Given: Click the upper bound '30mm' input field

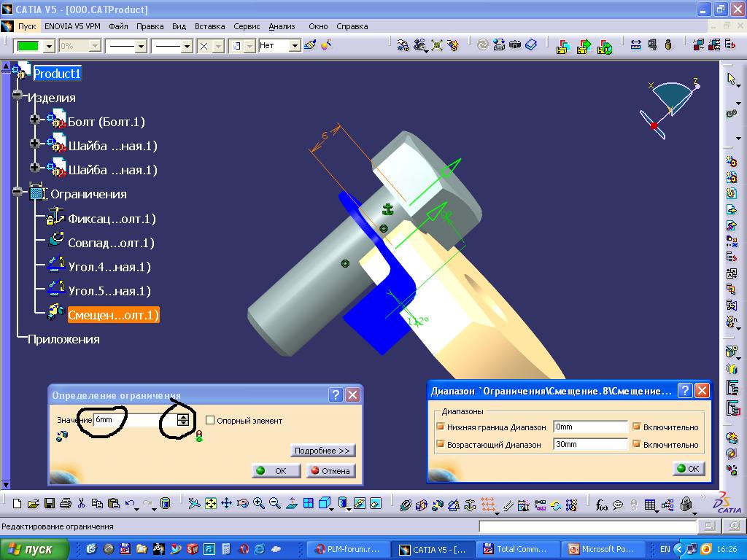Looking at the screenshot, I should click(x=590, y=444).
